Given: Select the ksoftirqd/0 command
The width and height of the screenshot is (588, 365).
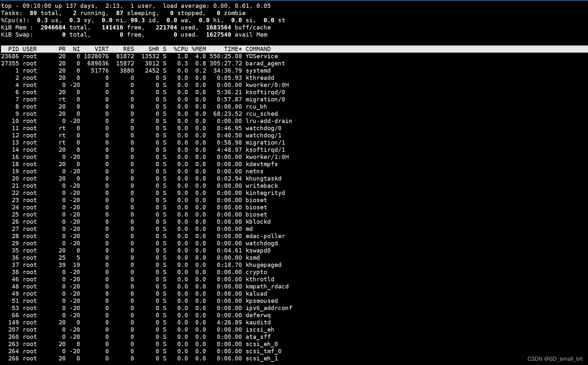Looking at the screenshot, I should coord(265,92).
